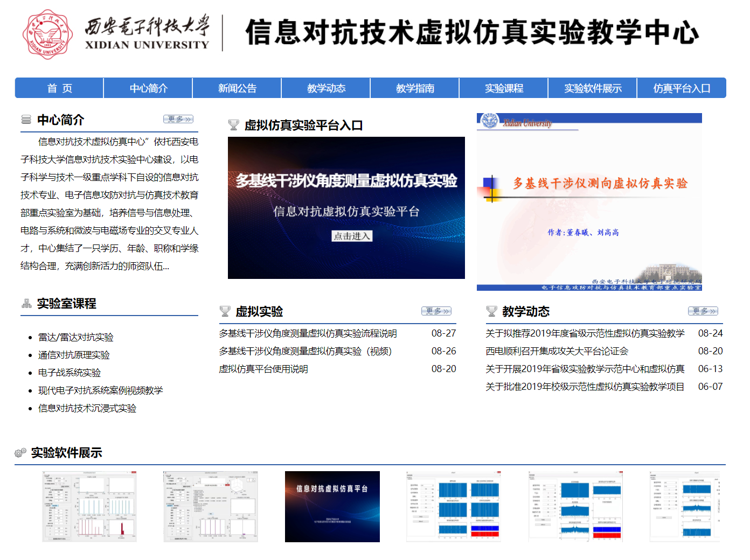Click the gears icon beside 实验软件展示
This screenshot has height=560, width=750.
20,452
